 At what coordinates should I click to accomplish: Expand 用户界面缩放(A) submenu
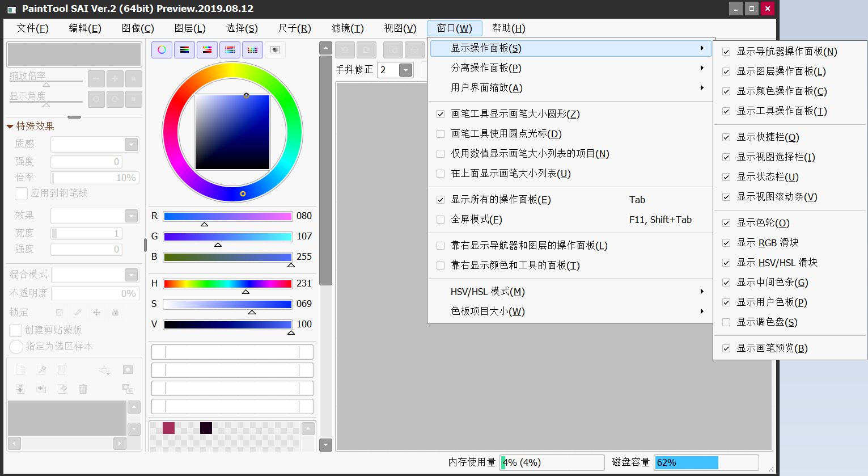click(570, 88)
